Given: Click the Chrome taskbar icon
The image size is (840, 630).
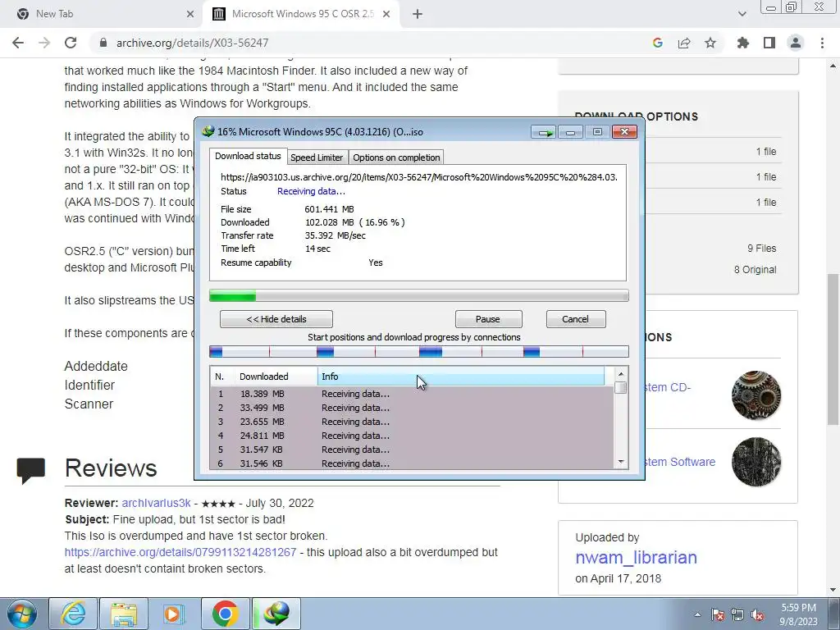Looking at the screenshot, I should coord(225,614).
